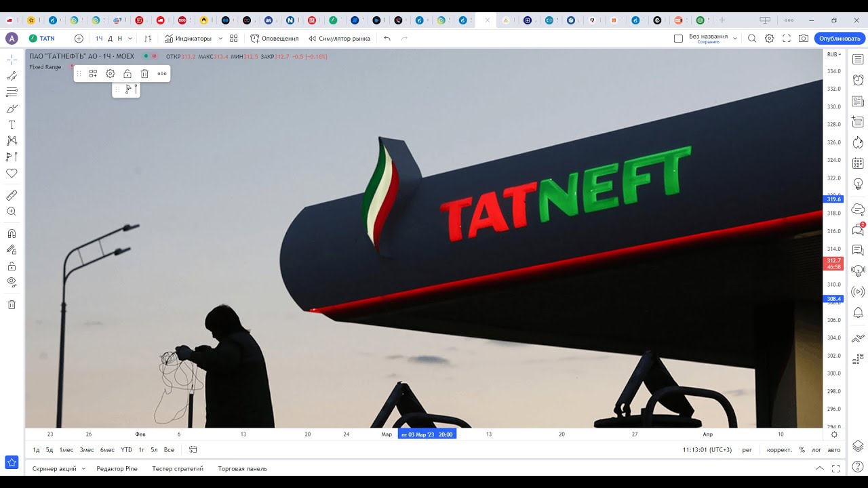The image size is (868, 488).
Task: Open the heart icons tool in sidebar
Action: (x=12, y=174)
